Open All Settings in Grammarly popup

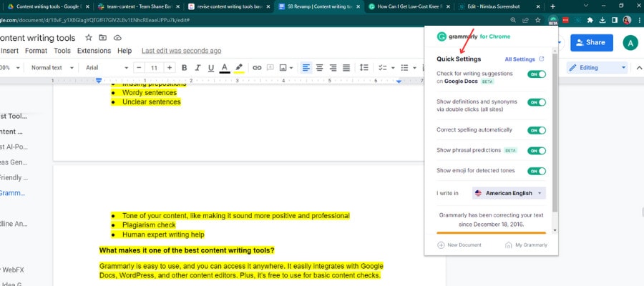524,59
